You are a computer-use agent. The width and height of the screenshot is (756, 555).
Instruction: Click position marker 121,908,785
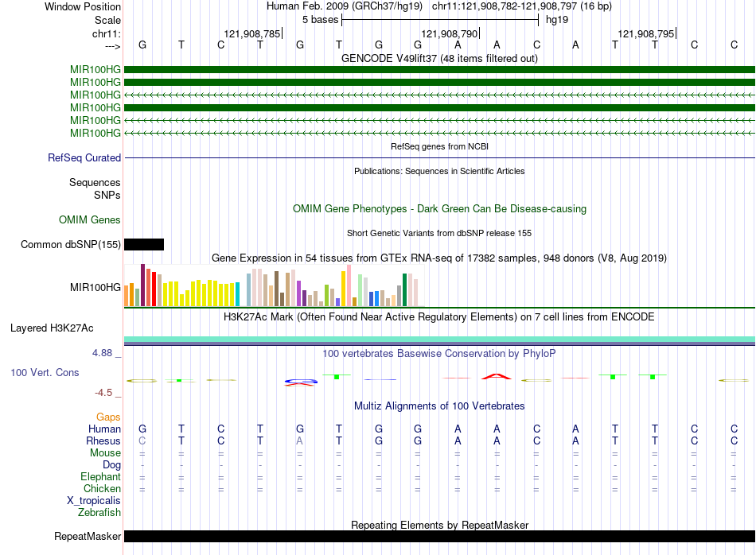pyautogui.click(x=251, y=33)
